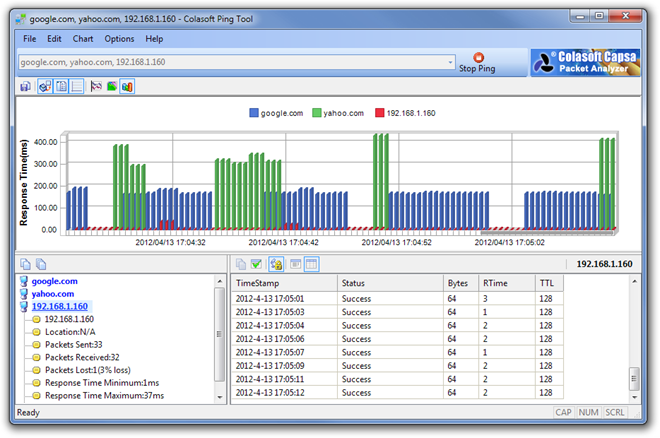Image resolution: width=660 pixels, height=438 pixels.
Task: Open the Chart menu
Action: 83,39
